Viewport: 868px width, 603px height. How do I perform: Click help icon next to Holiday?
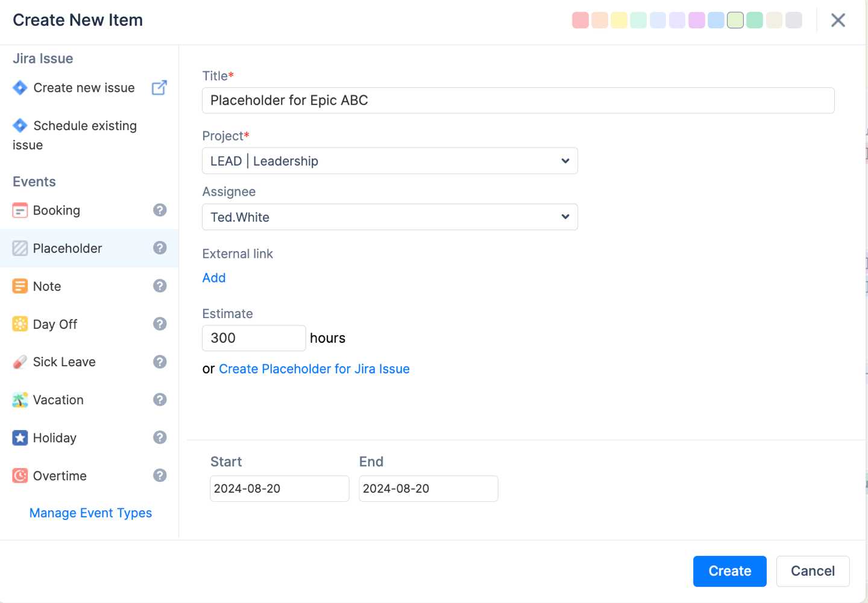[160, 438]
